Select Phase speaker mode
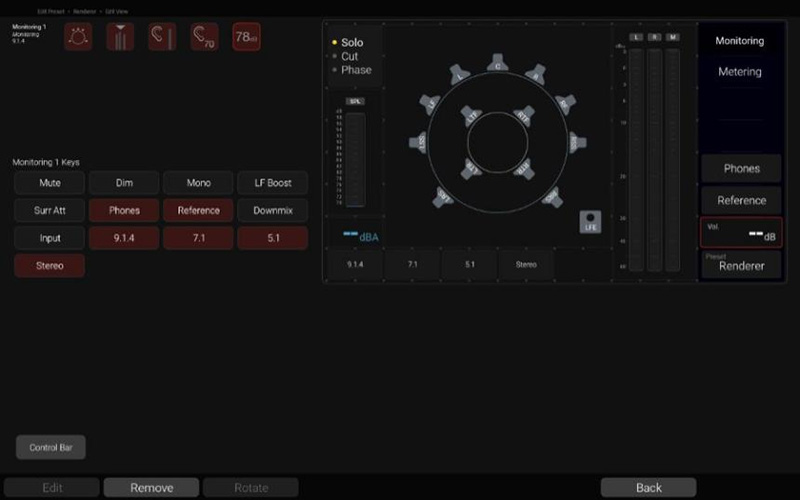800x500 pixels. pyautogui.click(x=355, y=70)
